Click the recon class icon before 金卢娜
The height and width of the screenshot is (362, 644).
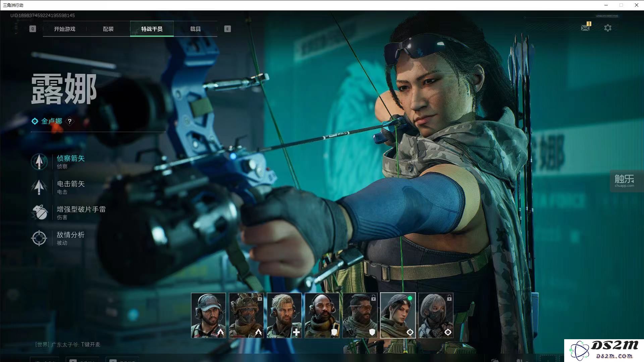pyautogui.click(x=35, y=121)
